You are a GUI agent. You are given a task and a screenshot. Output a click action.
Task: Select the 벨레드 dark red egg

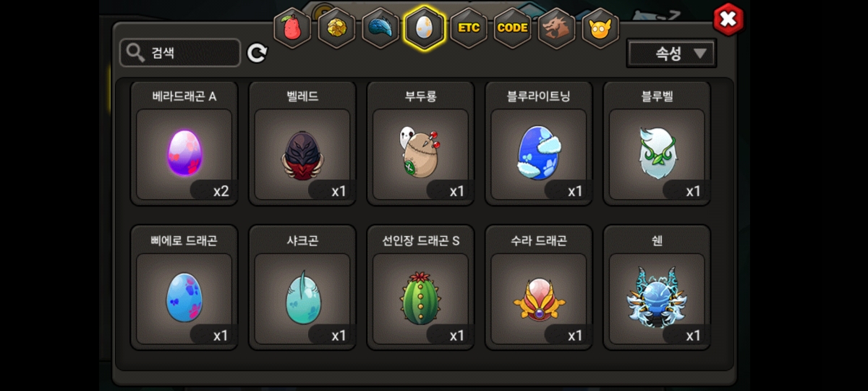[x=302, y=144]
